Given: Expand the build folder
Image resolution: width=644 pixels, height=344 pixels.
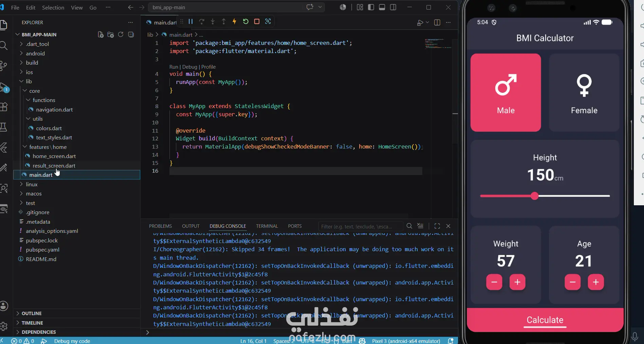Looking at the screenshot, I should (x=32, y=63).
